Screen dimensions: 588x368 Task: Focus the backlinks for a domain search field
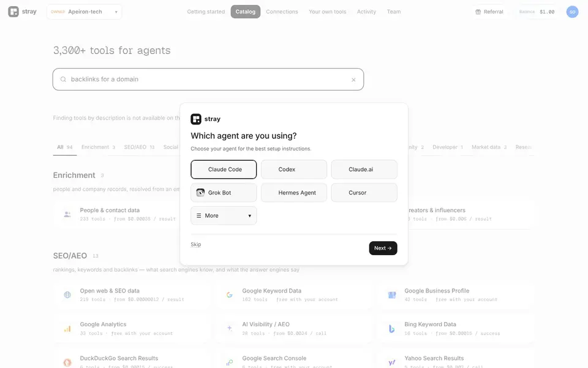pyautogui.click(x=208, y=79)
